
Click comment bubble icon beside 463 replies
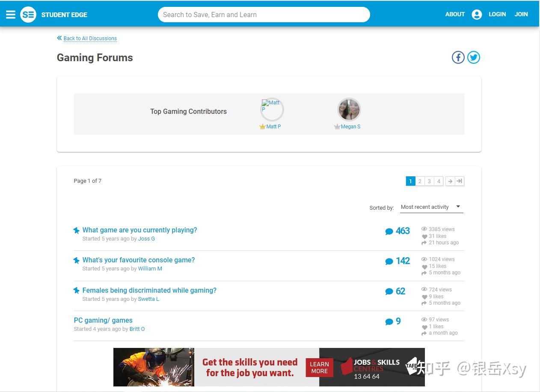[x=389, y=232]
